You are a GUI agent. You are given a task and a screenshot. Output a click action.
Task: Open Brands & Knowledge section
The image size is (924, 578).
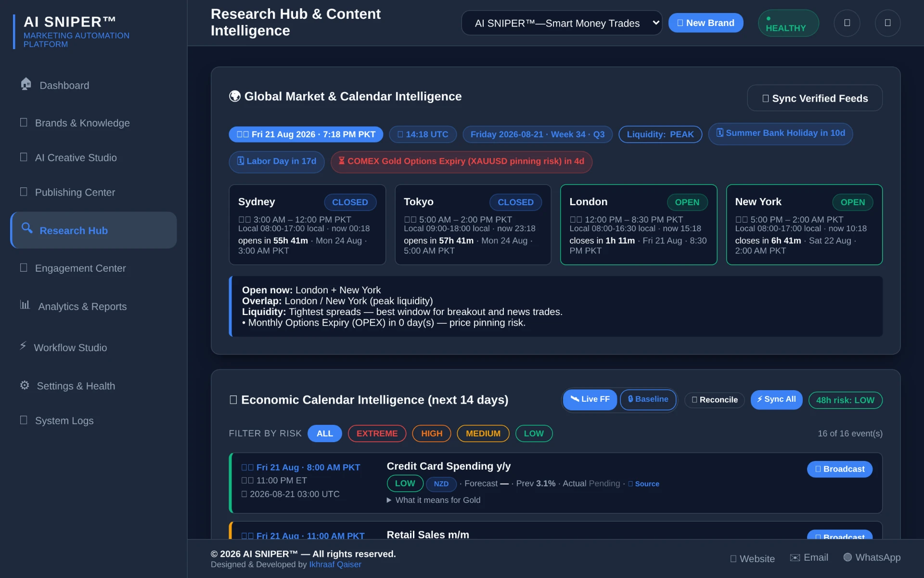(x=93, y=123)
